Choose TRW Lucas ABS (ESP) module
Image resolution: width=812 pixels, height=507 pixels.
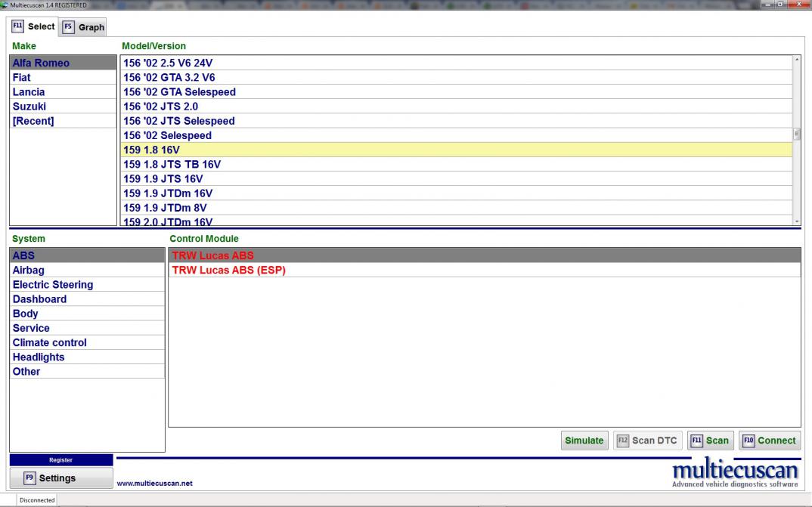point(484,270)
